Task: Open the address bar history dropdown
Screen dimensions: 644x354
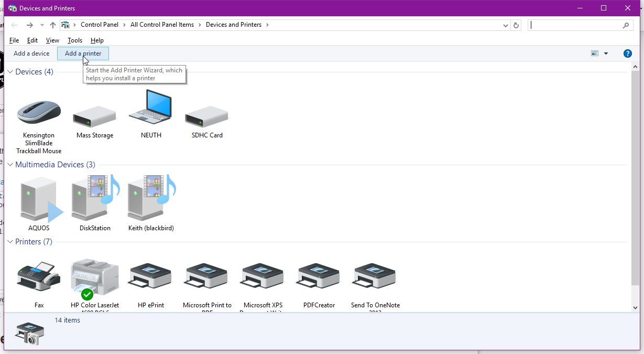Action: (506, 25)
